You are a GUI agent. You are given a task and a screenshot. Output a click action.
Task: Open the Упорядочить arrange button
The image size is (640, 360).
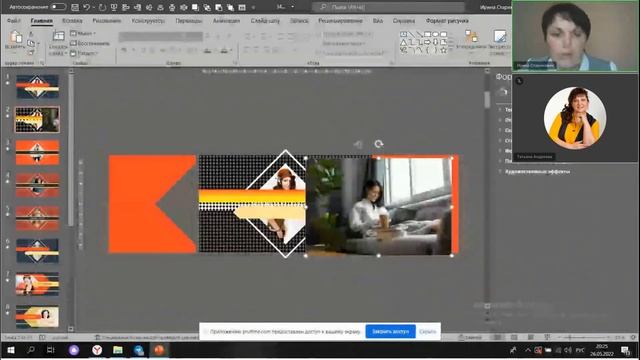point(471,42)
